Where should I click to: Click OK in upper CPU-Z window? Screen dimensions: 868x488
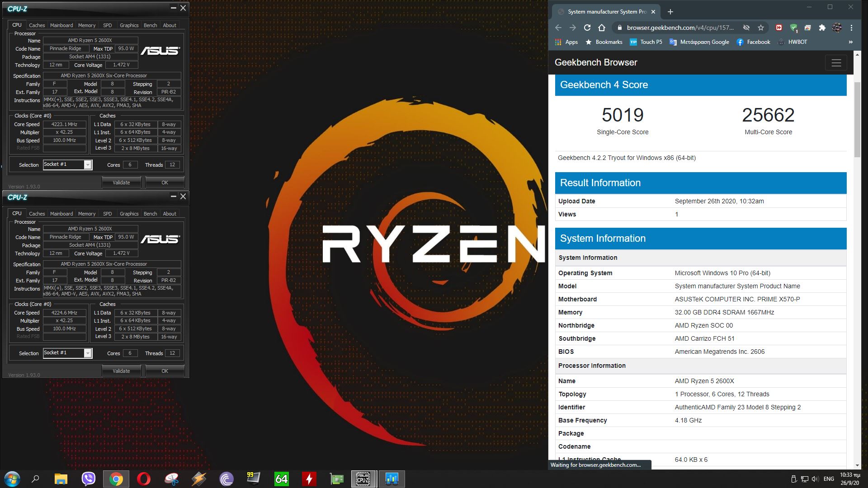point(165,183)
